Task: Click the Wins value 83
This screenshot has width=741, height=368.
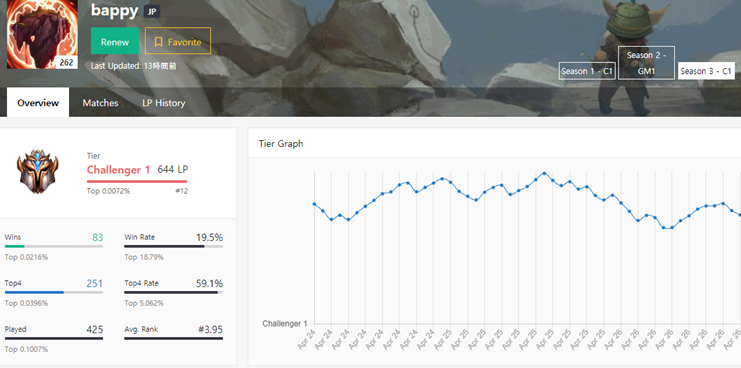Action: 97,237
